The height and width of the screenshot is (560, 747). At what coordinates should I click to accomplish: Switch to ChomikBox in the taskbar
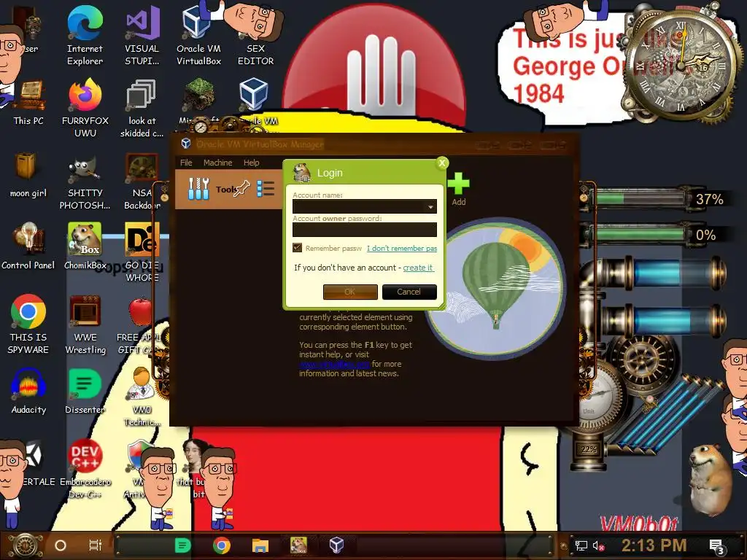[x=298, y=545]
